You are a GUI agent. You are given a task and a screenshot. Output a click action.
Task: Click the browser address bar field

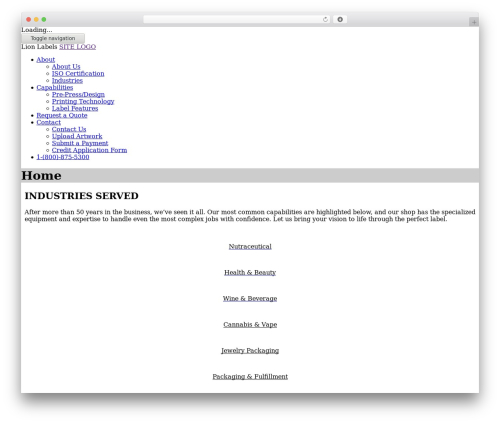(237, 19)
